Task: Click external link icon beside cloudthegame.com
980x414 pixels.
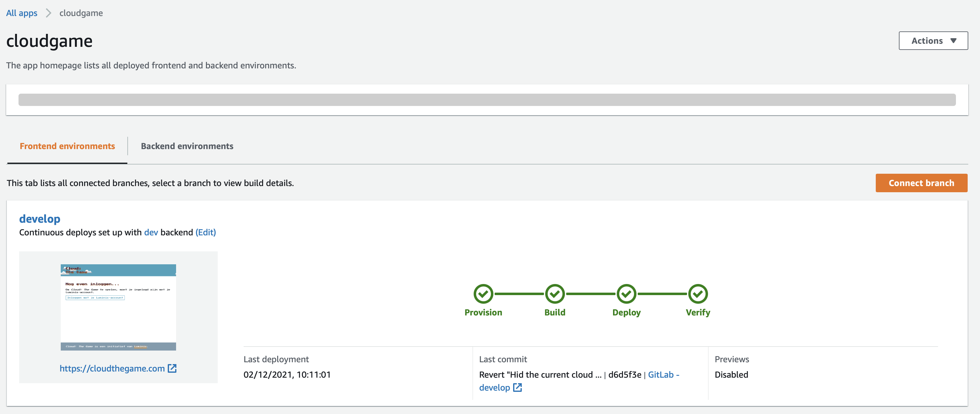Action: (172, 368)
